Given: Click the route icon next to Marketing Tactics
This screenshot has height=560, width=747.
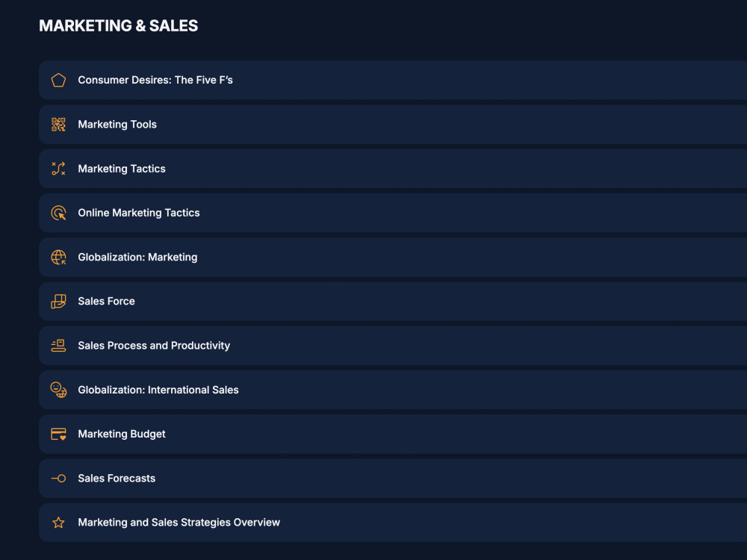Looking at the screenshot, I should click(58, 169).
